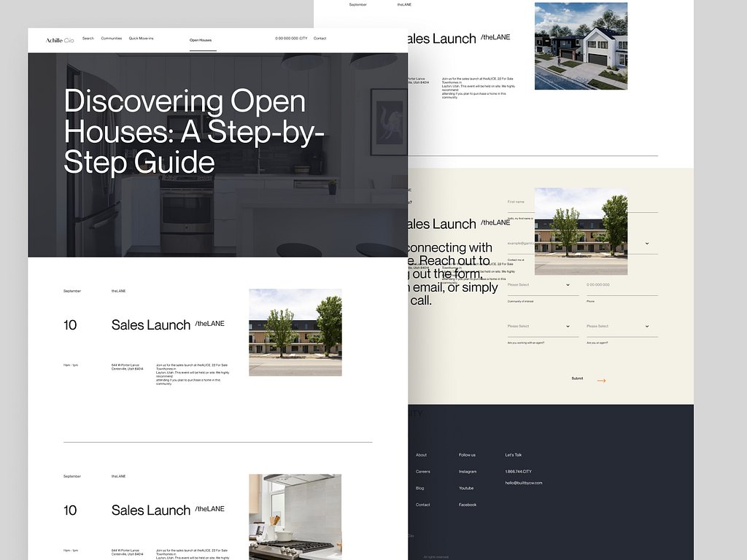This screenshot has height=560, width=747.
Task: Visit the Facebook footer link
Action: 467,504
